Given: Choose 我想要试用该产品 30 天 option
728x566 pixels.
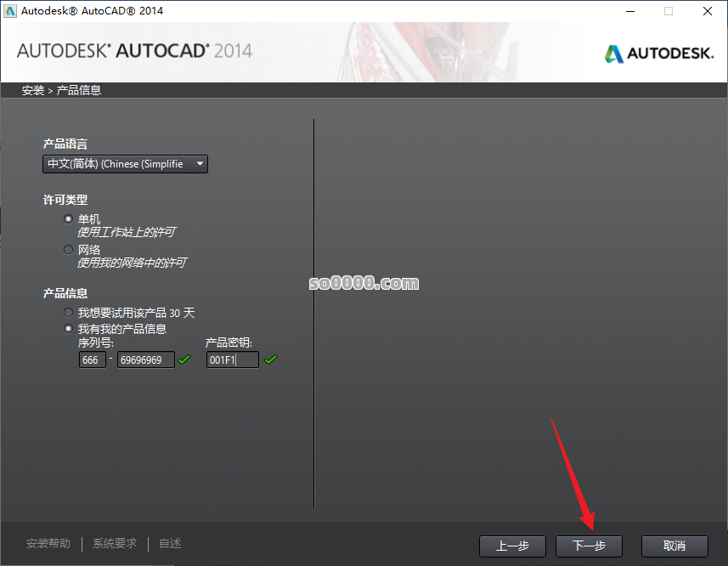Looking at the screenshot, I should click(x=68, y=312).
